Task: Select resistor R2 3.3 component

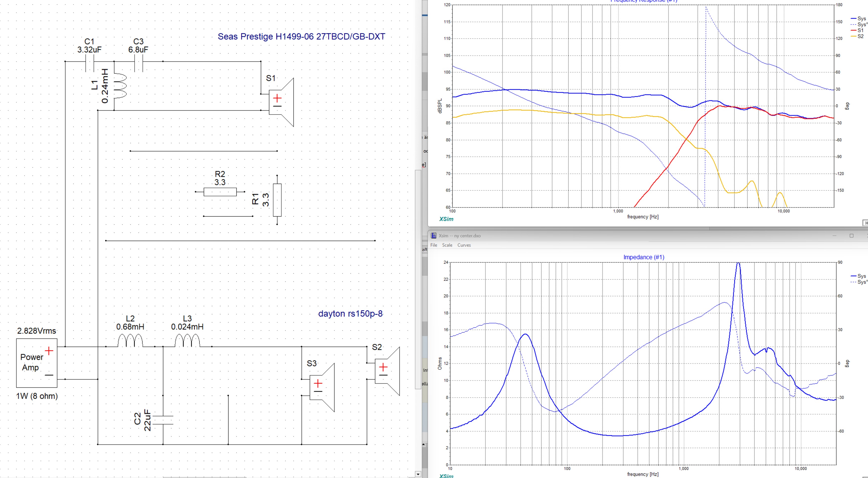Action: pos(220,192)
